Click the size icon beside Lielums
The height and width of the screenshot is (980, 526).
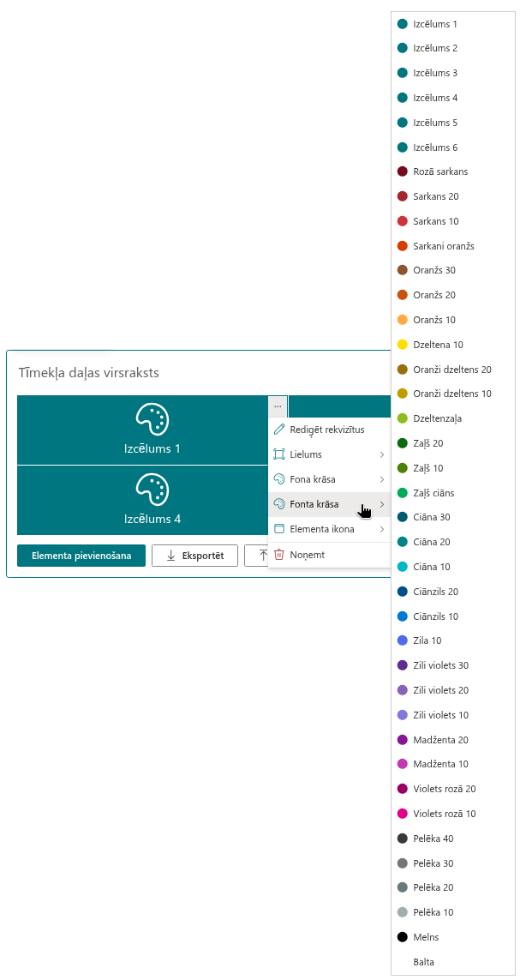pos(279,454)
